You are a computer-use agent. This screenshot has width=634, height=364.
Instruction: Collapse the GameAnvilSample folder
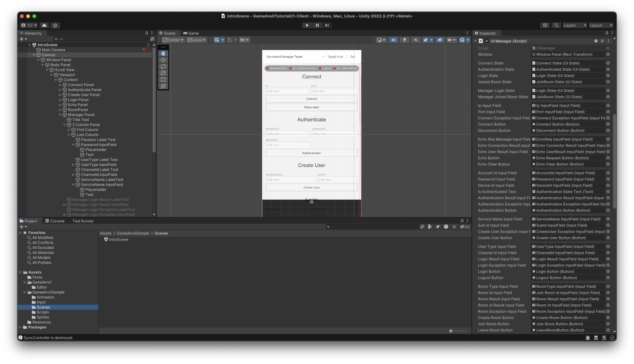(x=24, y=292)
